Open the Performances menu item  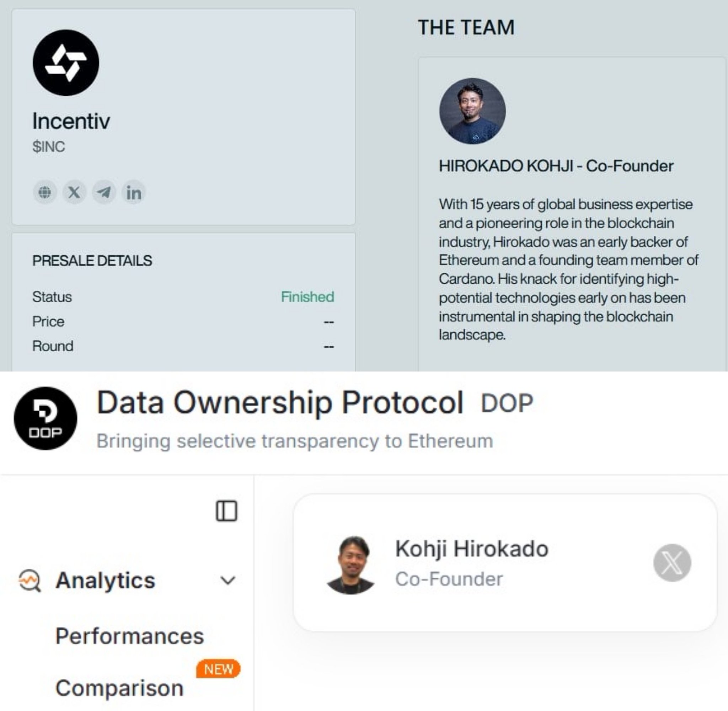pyautogui.click(x=129, y=636)
